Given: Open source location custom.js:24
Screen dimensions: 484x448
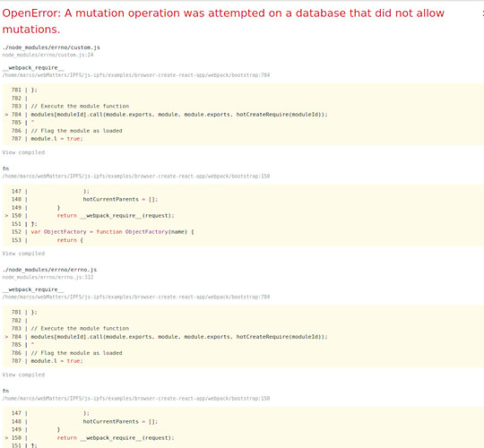Looking at the screenshot, I should pos(48,55).
